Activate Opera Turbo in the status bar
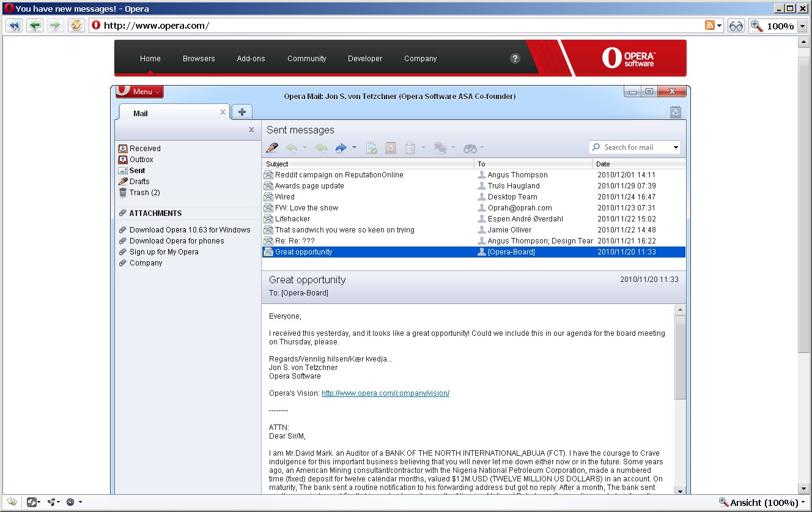 click(70, 502)
